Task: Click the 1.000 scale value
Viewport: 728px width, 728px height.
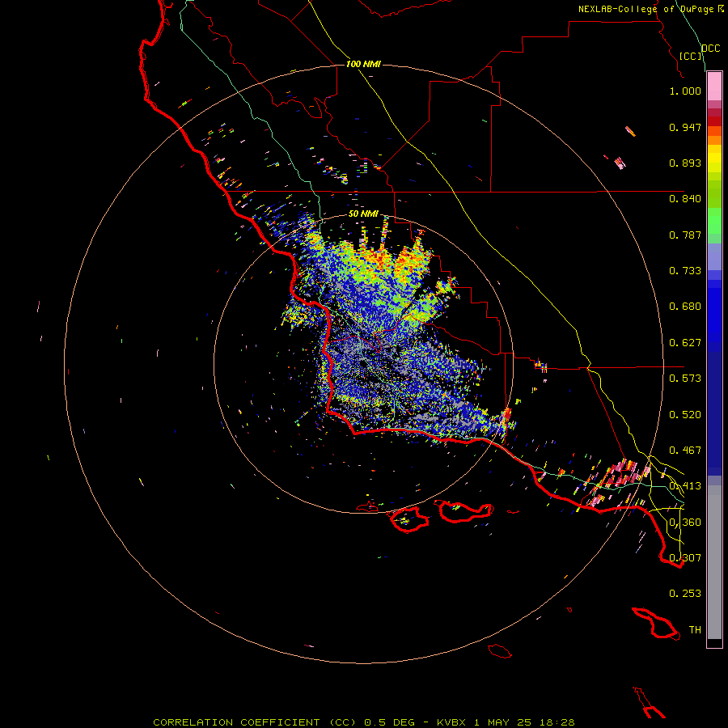Action: [685, 91]
